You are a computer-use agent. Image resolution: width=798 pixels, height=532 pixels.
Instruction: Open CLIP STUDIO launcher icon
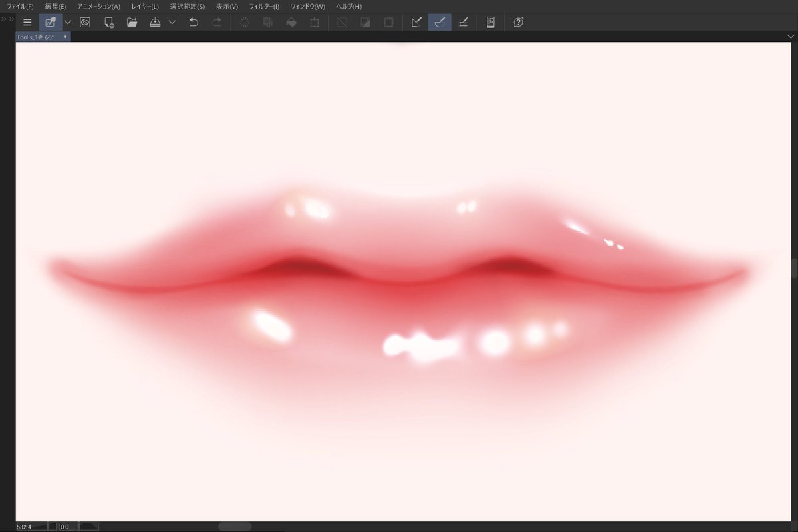85,22
